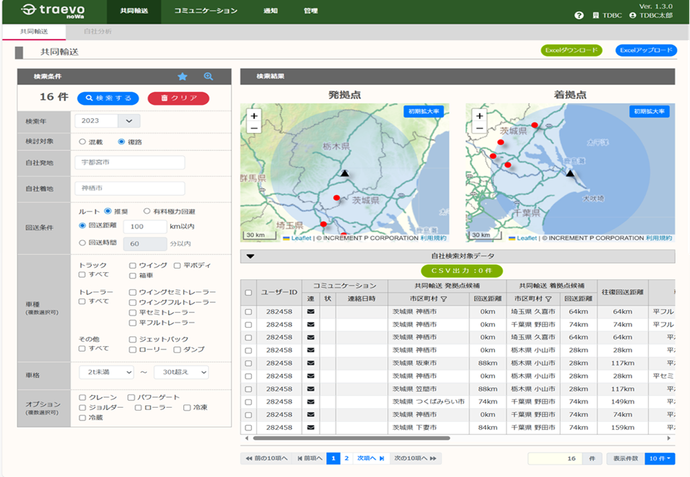Screen dimensions: 690x477
Task: Switch to the 自社分析 tab
Action: click(x=97, y=32)
